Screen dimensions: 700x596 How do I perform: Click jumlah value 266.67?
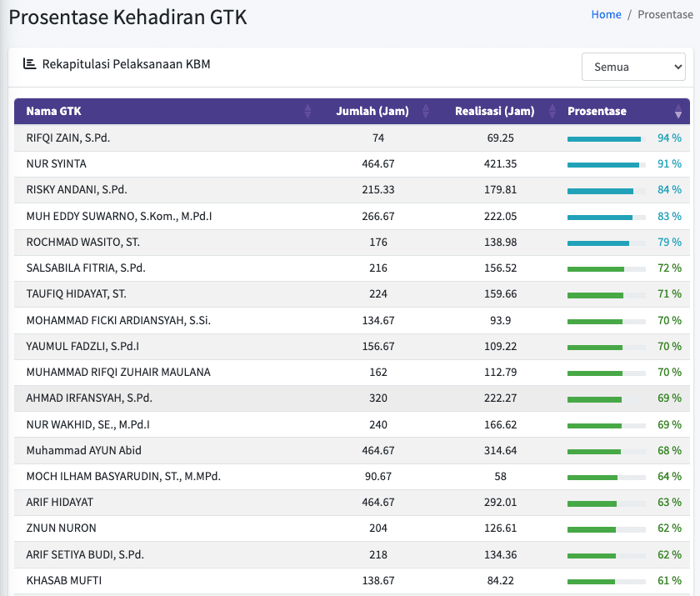coord(378,216)
